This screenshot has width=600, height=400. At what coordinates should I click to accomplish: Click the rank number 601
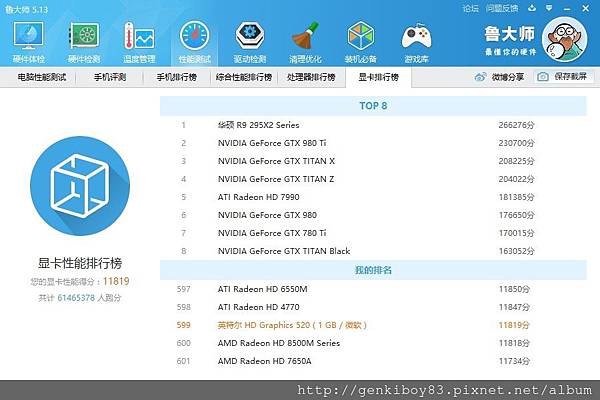183,361
